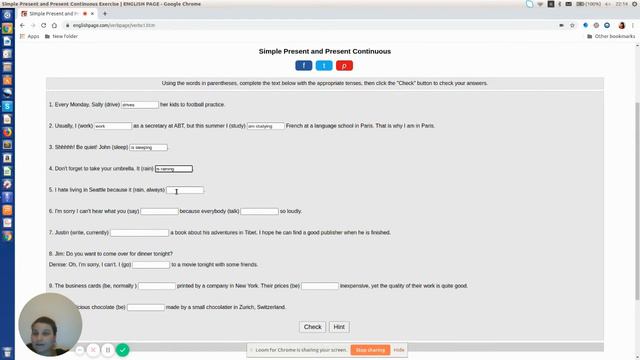Select the rain, always field in sentence 5
The height and width of the screenshot is (360, 640).
click(x=185, y=190)
